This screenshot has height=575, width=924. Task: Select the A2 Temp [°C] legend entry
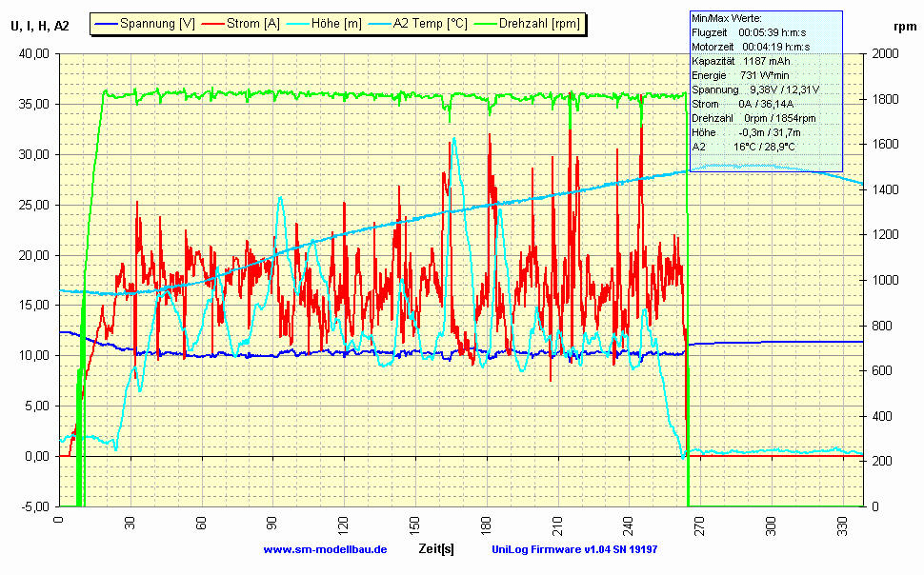point(430,24)
